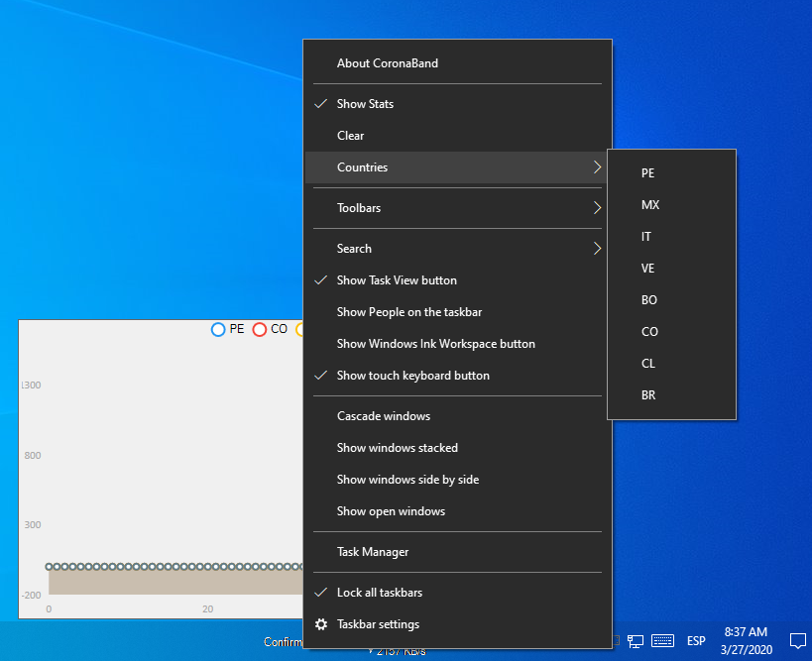Select MX in the Countries submenu
The height and width of the screenshot is (661, 812).
[671, 205]
